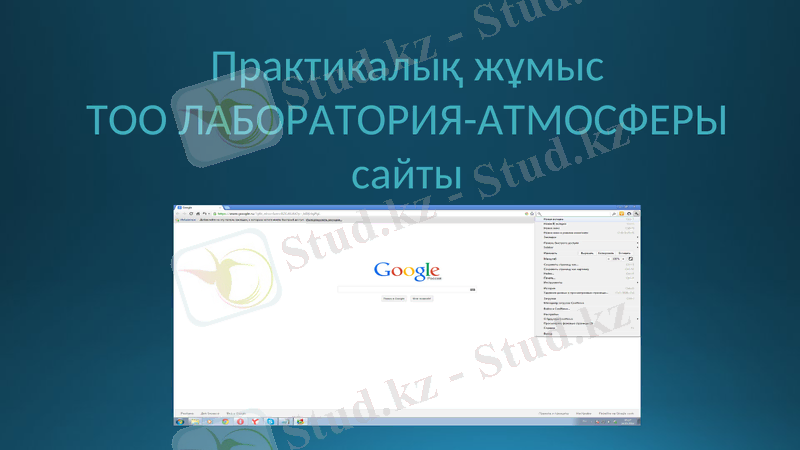Image resolution: width=800 pixels, height=450 pixels.
Task: Open a new tab with the new-tab button
Action: pos(228,208)
